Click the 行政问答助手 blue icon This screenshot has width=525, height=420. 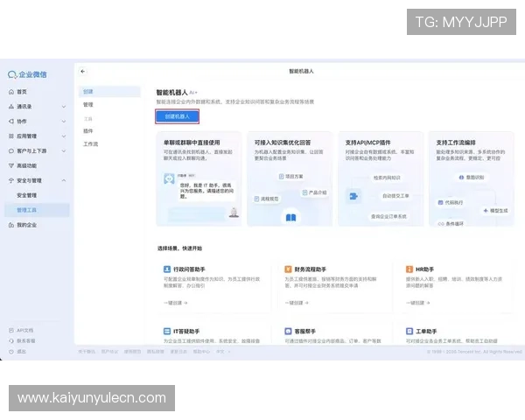point(167,269)
